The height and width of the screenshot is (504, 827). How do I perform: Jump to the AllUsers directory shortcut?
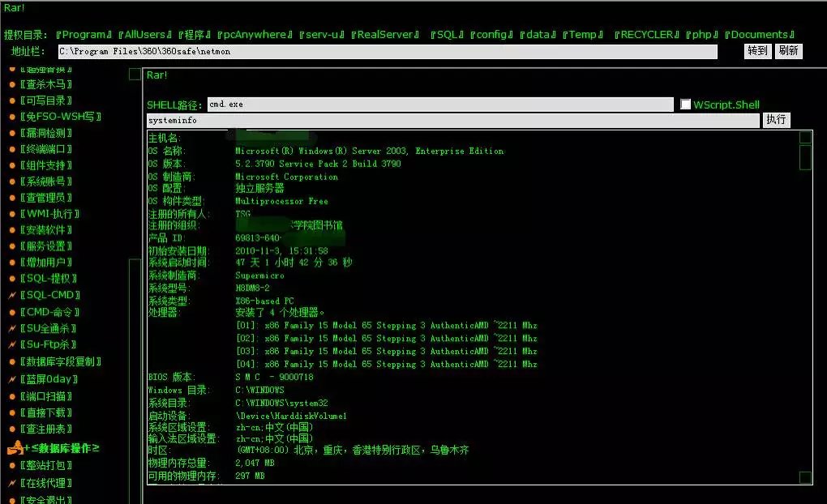pyautogui.click(x=145, y=35)
